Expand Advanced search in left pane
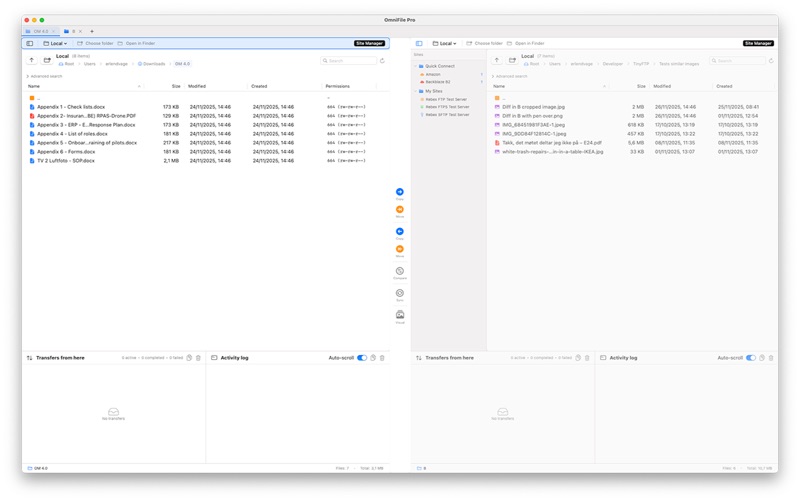 click(44, 77)
